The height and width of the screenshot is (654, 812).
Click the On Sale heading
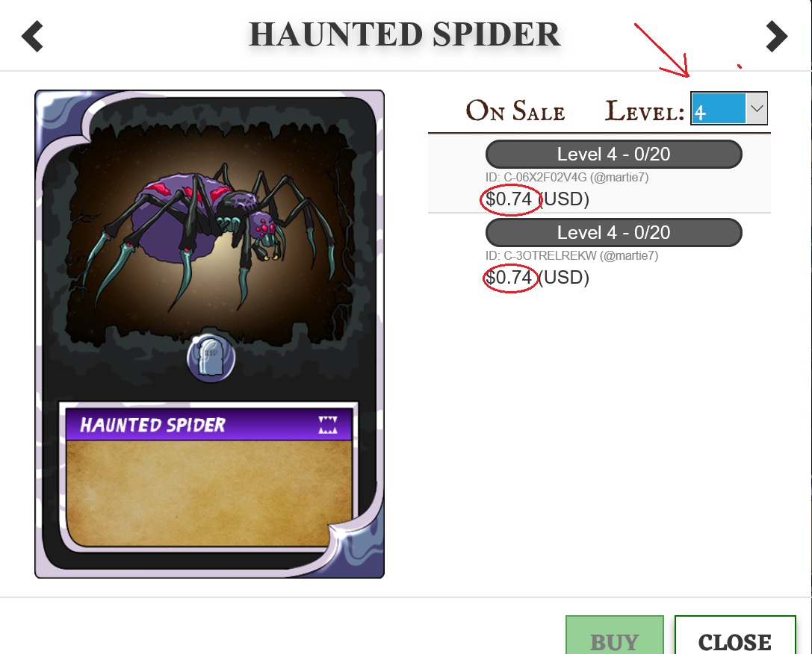(x=515, y=110)
